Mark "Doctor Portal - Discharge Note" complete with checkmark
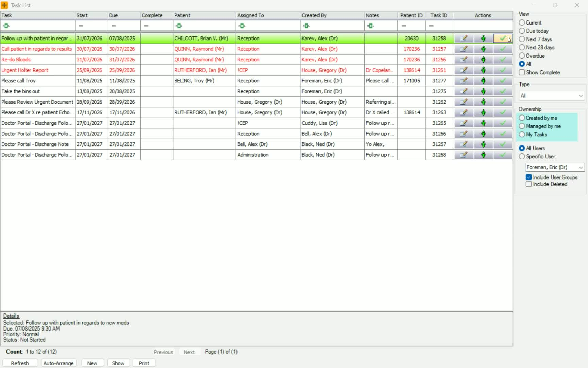 point(503,144)
